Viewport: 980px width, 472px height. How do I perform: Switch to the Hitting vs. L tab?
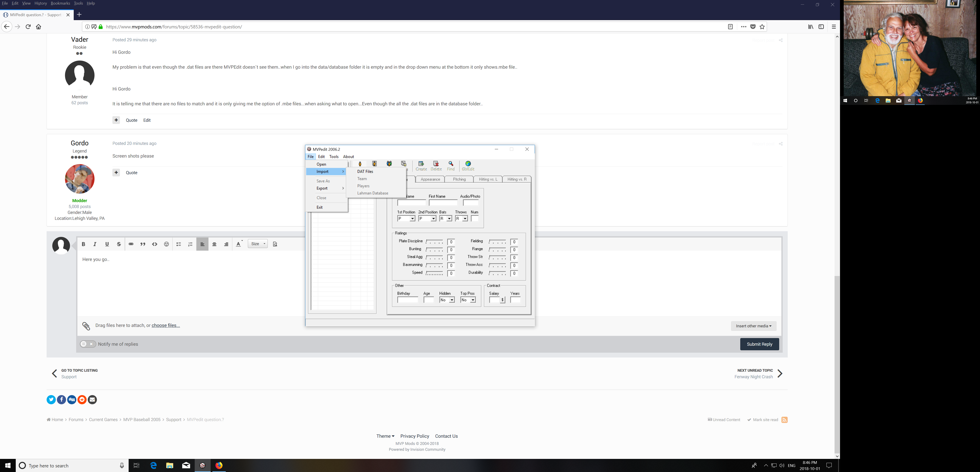click(488, 179)
